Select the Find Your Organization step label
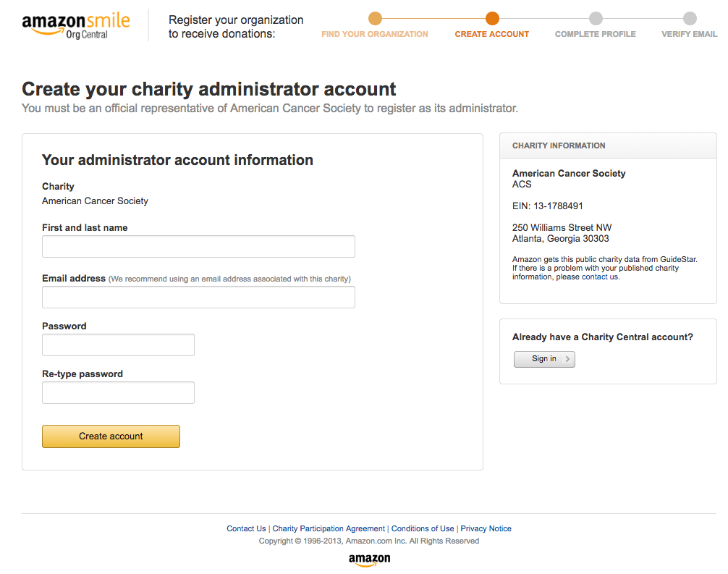The height and width of the screenshot is (574, 728). pyautogui.click(x=375, y=34)
